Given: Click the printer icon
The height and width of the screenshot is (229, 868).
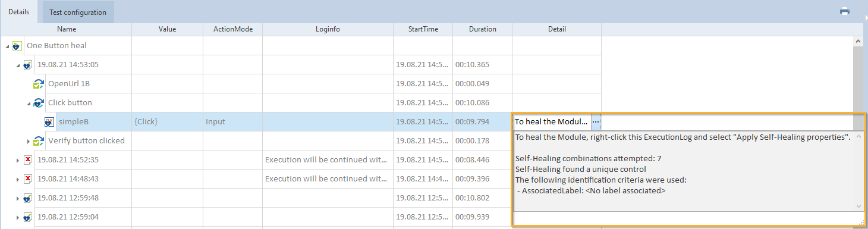Looking at the screenshot, I should [x=844, y=11].
